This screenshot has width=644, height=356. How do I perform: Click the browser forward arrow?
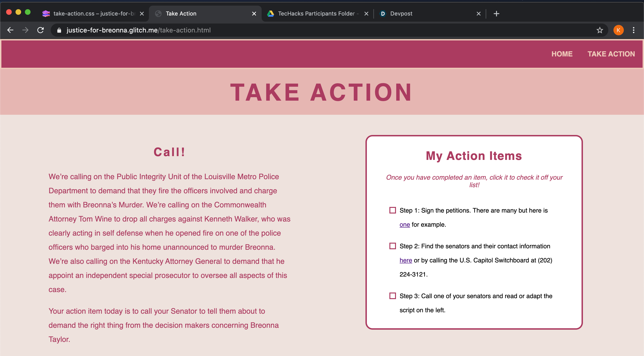[25, 30]
